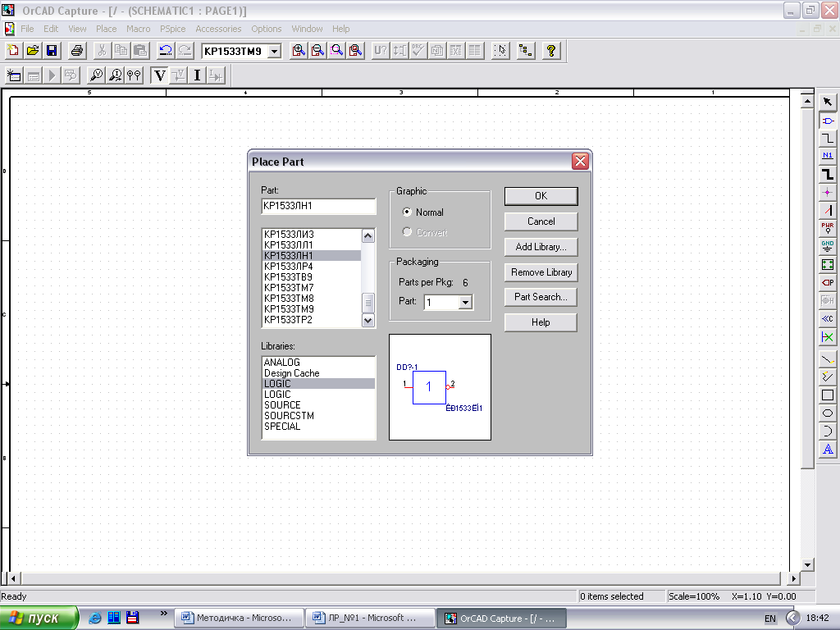
Task: Select the Place Junction tool
Action: click(828, 192)
